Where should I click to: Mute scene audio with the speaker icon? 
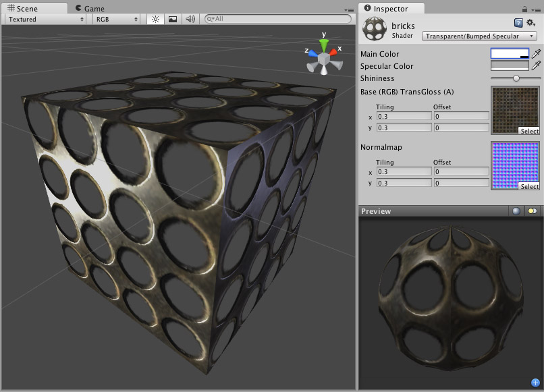[x=188, y=19]
